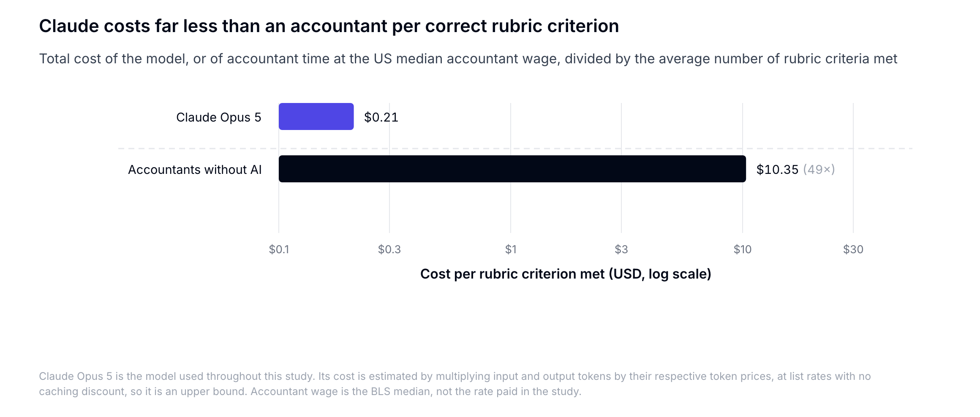Select the $10.35 value label

tap(777, 170)
